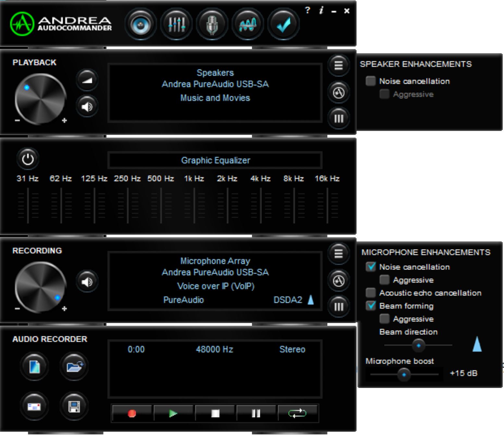504x435 pixels.
Task: Disable the Beam forming checkbox
Action: (371, 306)
